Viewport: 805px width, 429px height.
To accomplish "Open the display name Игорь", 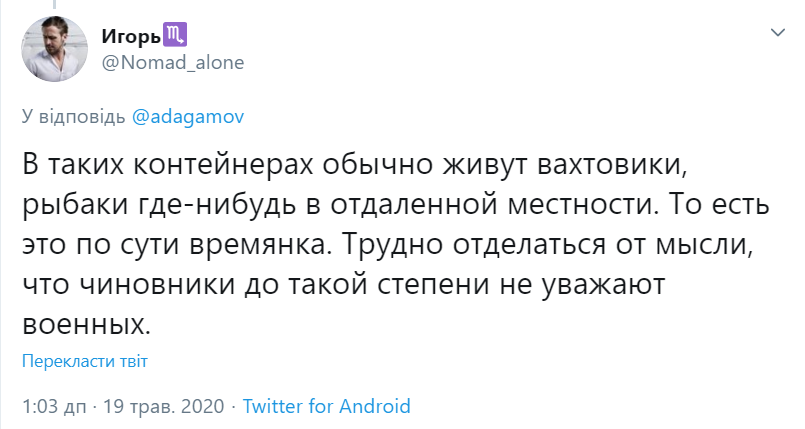I will tap(131, 36).
